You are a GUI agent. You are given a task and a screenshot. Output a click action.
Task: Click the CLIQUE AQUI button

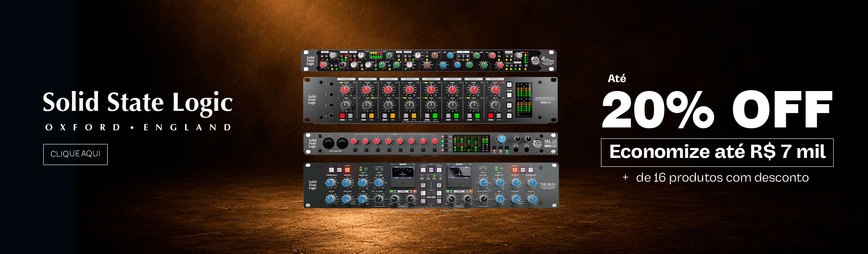(x=75, y=154)
